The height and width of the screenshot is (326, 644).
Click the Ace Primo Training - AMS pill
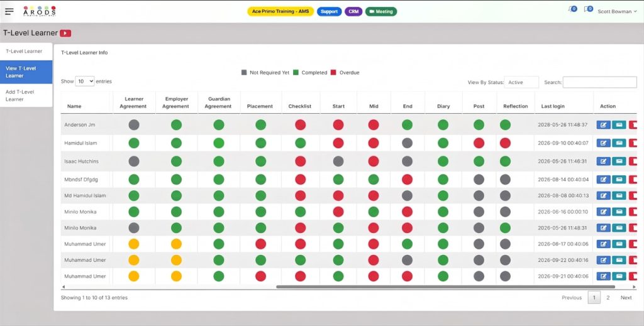click(280, 11)
